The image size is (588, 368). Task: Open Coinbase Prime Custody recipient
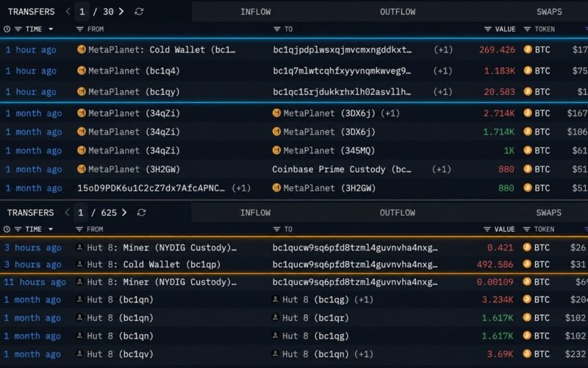342,169
